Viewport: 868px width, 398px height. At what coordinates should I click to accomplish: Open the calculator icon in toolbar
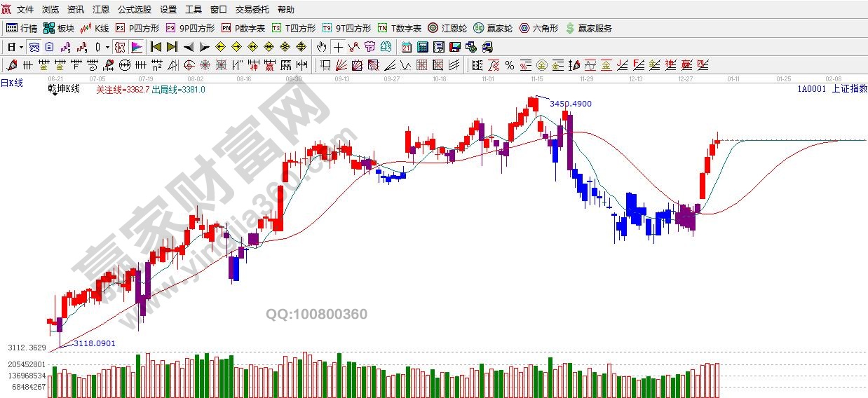(423, 47)
